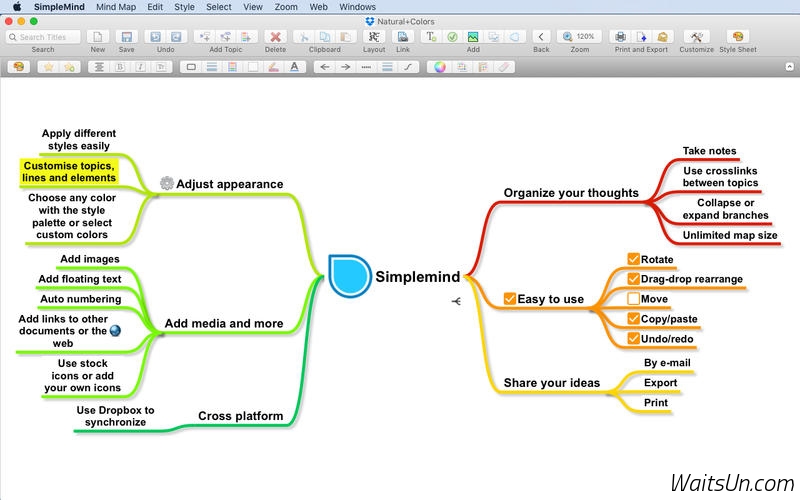The image size is (800, 500).
Task: Click the single star style preset icon
Action: click(48, 67)
